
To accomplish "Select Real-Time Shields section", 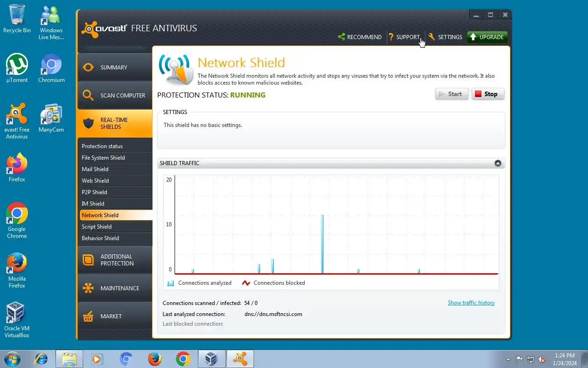I will (115, 123).
